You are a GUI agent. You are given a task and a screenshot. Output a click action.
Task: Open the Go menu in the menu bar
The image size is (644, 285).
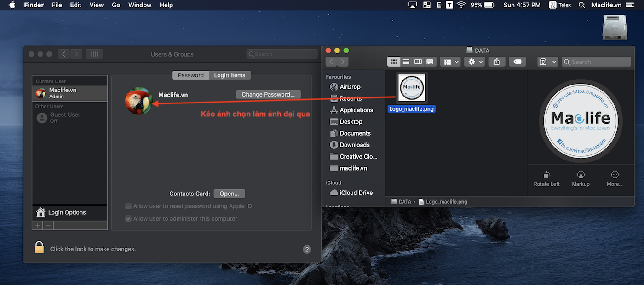click(x=115, y=5)
